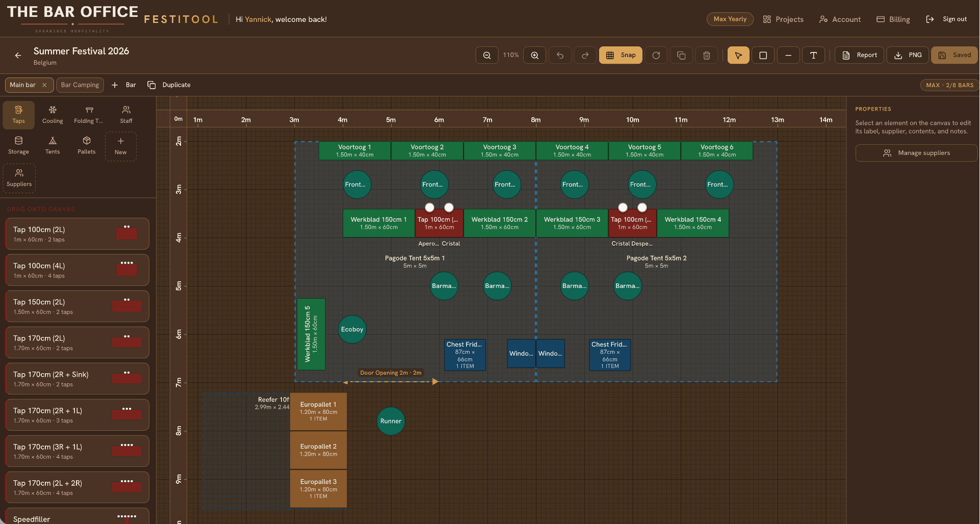
Task: Click the Pagode Tent 5x5m 2 label
Action: pyautogui.click(x=657, y=258)
